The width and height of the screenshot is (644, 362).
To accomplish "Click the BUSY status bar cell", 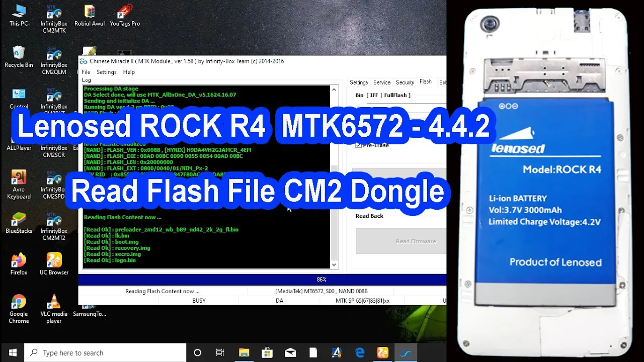I will coord(199,301).
